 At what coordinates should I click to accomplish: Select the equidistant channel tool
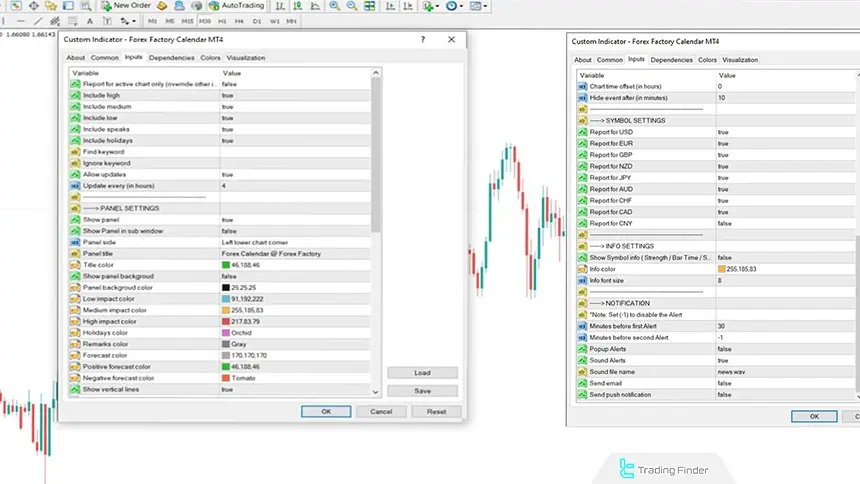tap(55, 21)
